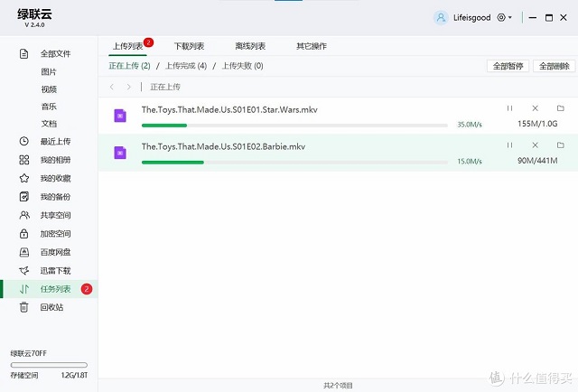Go forward with the right chevron

pos(128,87)
